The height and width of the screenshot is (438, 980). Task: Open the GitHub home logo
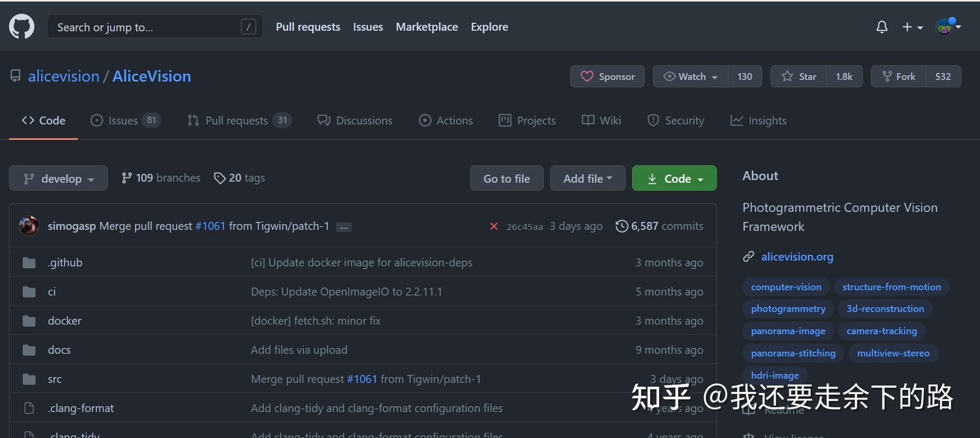click(22, 26)
